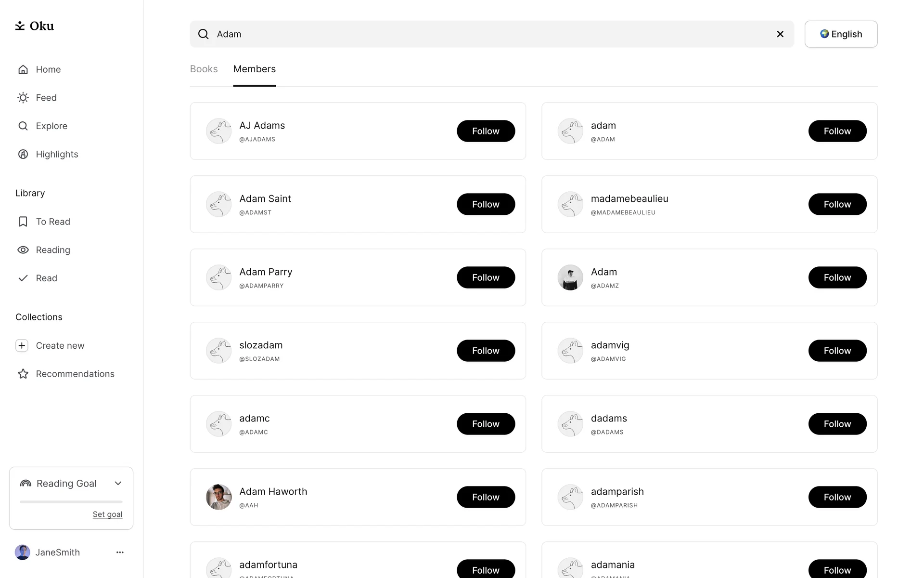Select the Members tab

pos(254,69)
